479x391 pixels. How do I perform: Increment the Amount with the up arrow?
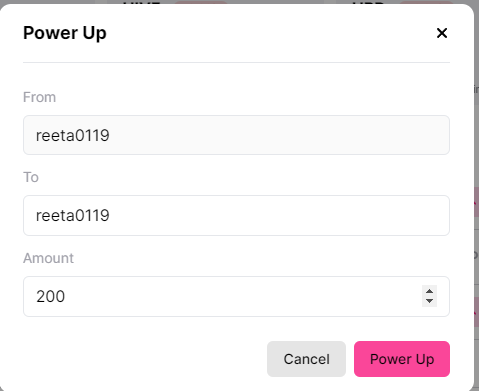(429, 291)
